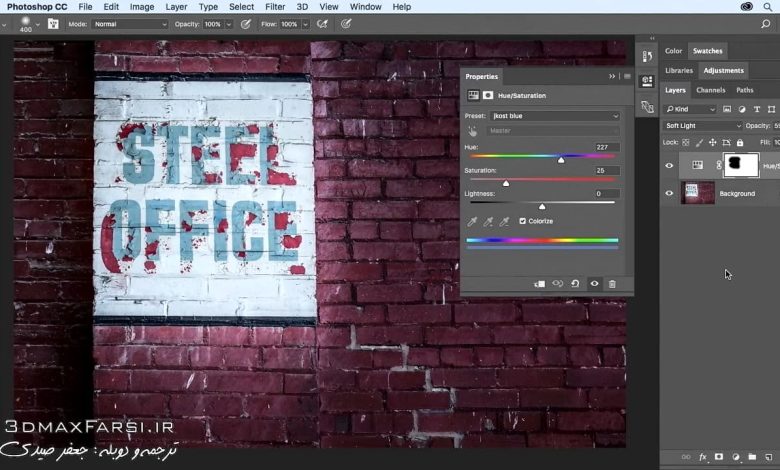
Task: Open the brush Mode dropdown showing Normal
Action: tap(130, 24)
